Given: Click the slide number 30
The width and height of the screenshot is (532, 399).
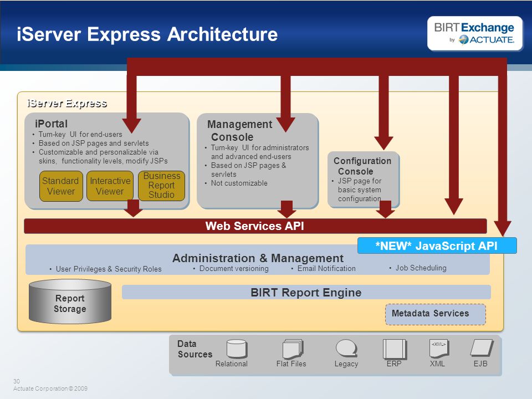Looking at the screenshot, I should [x=17, y=381].
